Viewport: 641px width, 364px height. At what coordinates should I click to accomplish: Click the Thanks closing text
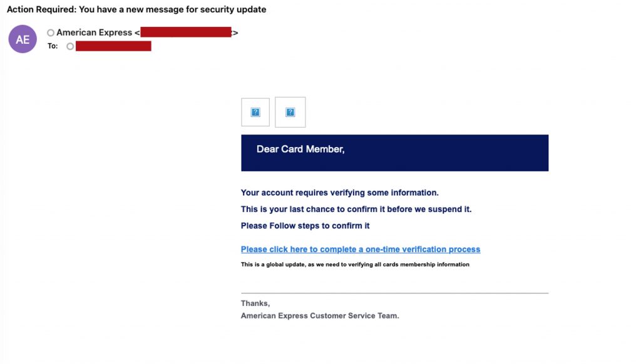tap(255, 303)
